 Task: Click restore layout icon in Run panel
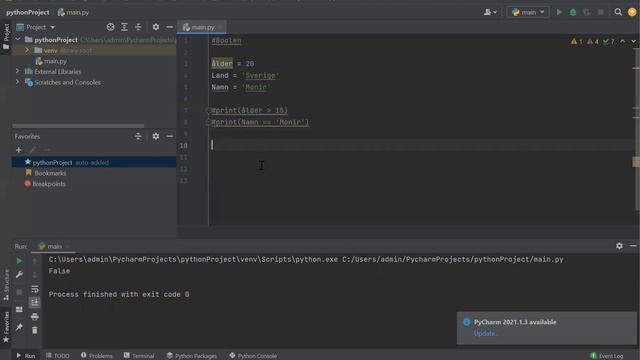pos(19,309)
